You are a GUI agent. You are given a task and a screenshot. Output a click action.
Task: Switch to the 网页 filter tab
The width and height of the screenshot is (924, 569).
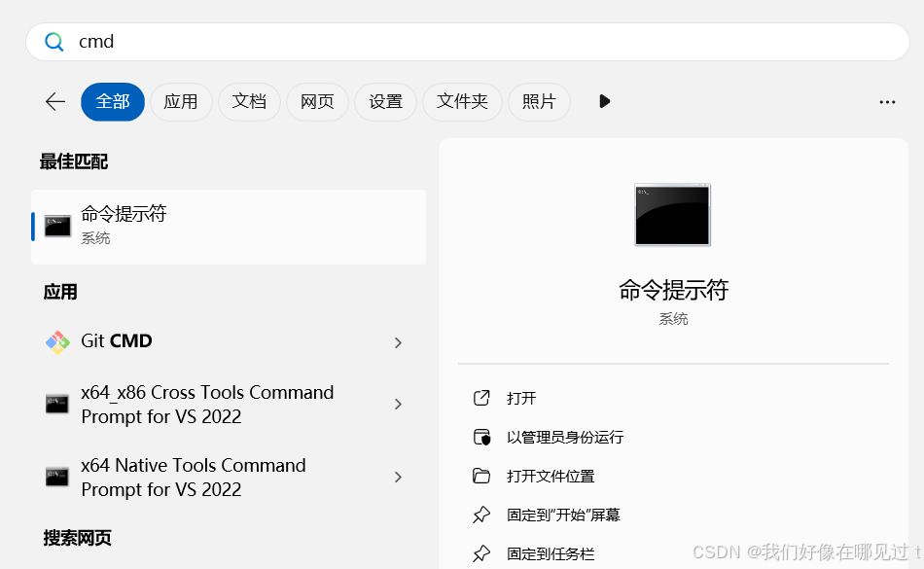tap(318, 102)
